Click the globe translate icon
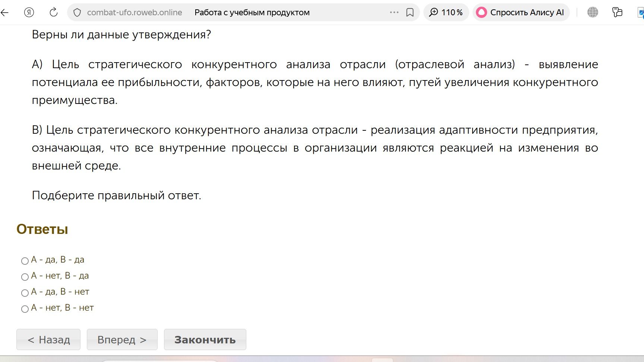 click(593, 12)
